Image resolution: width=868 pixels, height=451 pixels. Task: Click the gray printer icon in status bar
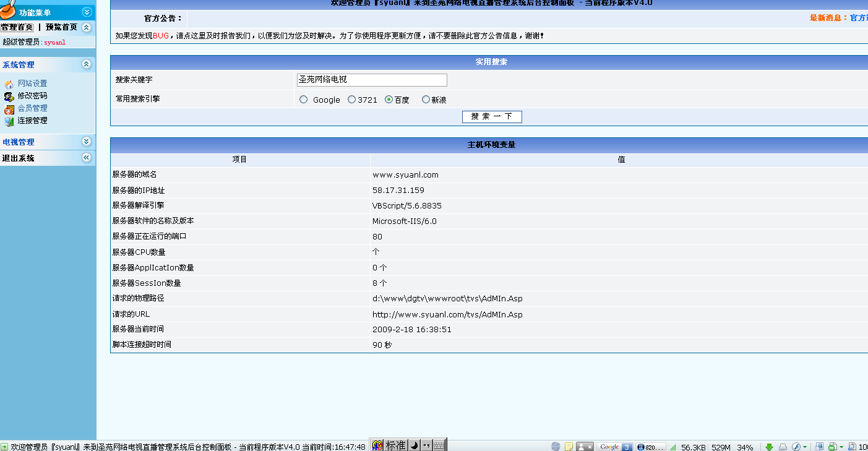783,447
